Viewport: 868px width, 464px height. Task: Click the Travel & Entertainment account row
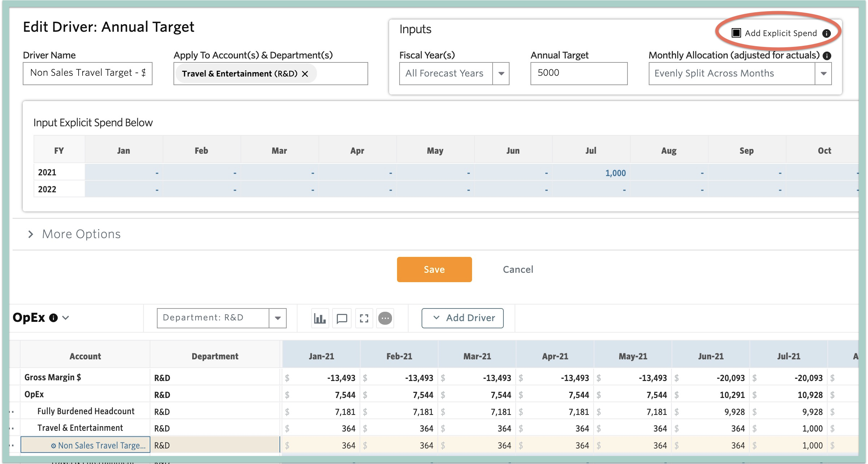pos(80,428)
